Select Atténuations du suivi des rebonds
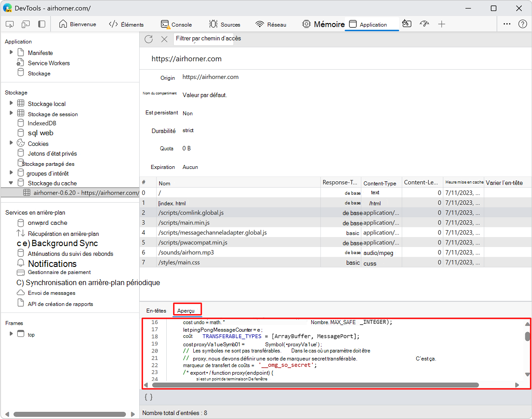 (70, 254)
